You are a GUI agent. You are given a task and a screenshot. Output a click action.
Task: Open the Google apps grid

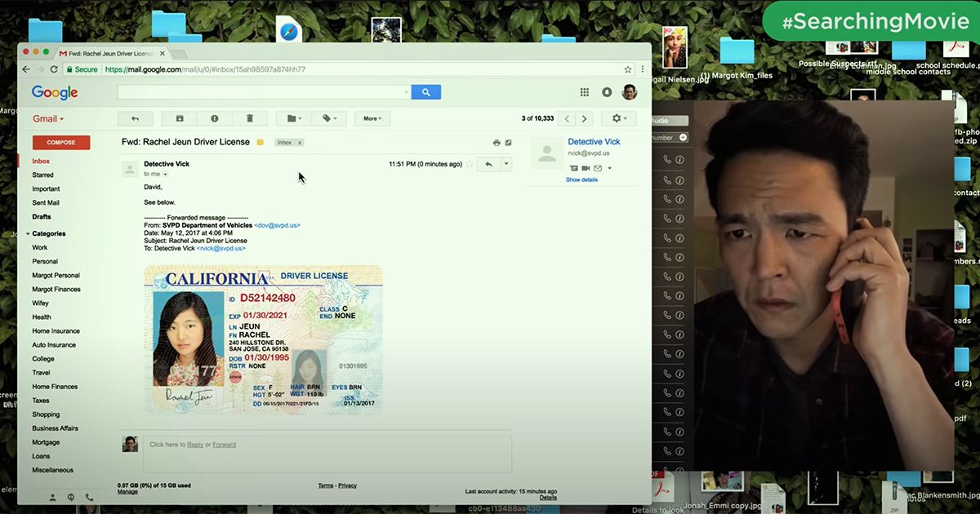[x=584, y=92]
